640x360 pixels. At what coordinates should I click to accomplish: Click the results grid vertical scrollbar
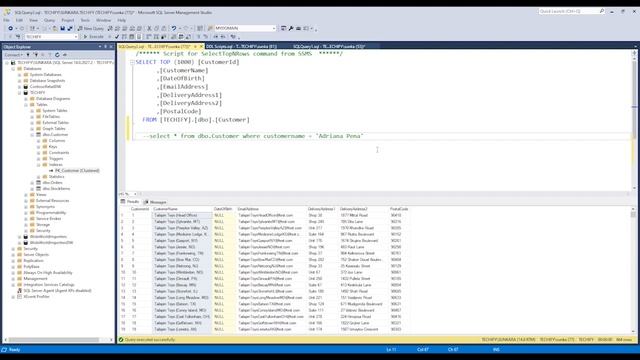click(x=633, y=271)
